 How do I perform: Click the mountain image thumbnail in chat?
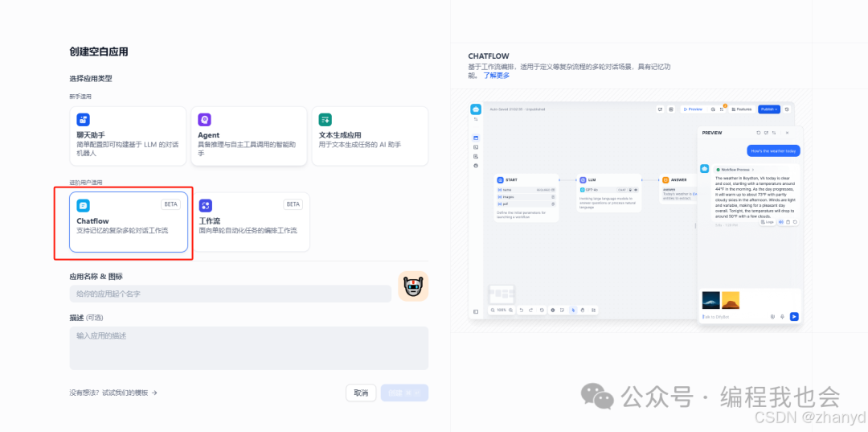click(711, 300)
